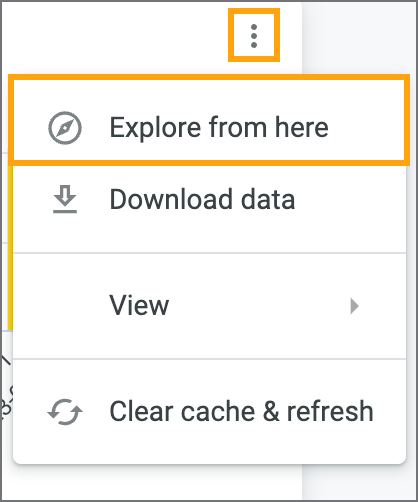Click the word "refresh" in the last item

tap(330, 412)
